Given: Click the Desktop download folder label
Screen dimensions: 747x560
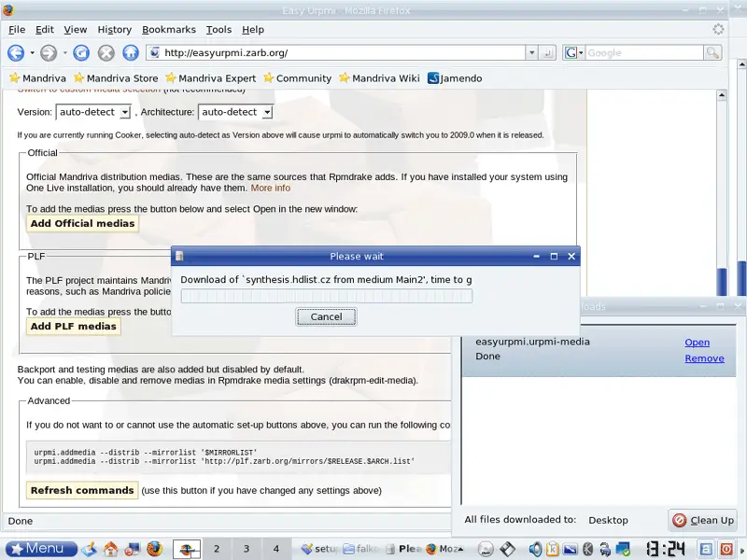Looking at the screenshot, I should coord(608,521).
